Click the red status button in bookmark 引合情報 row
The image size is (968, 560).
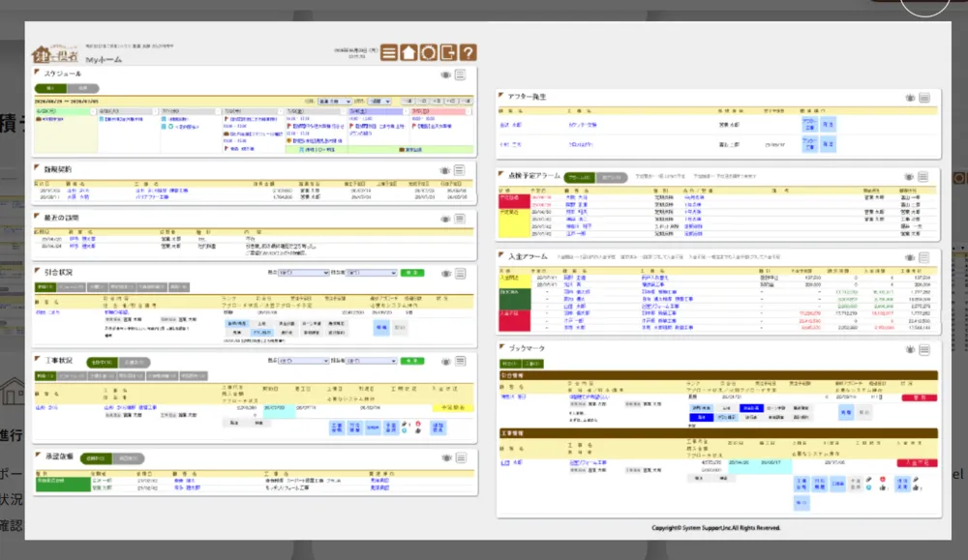click(920, 398)
